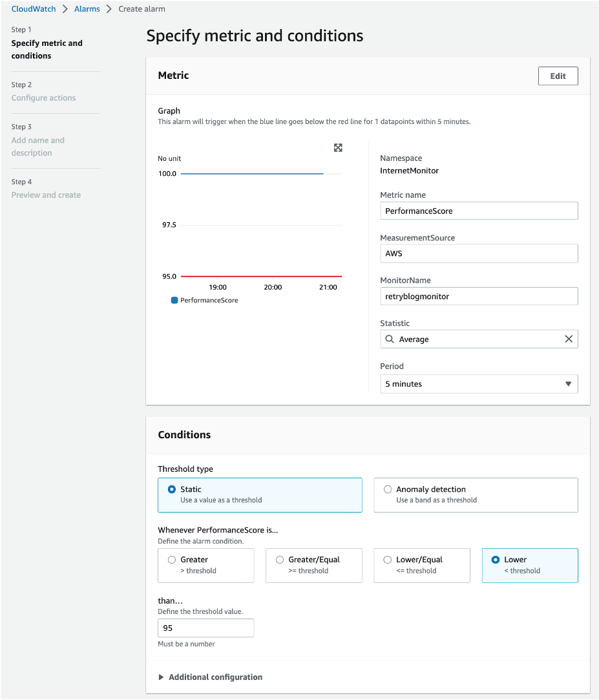
Task: Click the Edit metric button
Action: click(558, 76)
